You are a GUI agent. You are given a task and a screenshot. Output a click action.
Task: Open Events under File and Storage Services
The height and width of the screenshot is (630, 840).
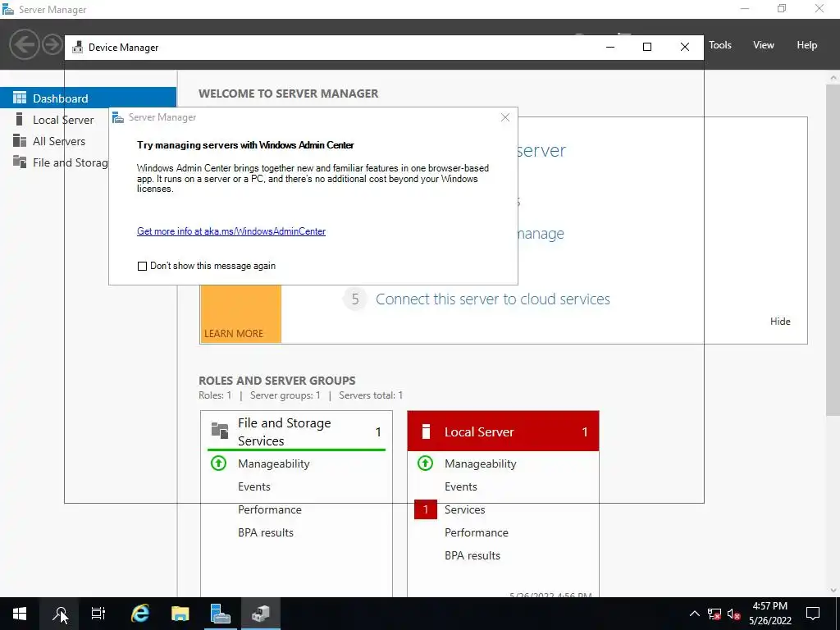pyautogui.click(x=254, y=487)
